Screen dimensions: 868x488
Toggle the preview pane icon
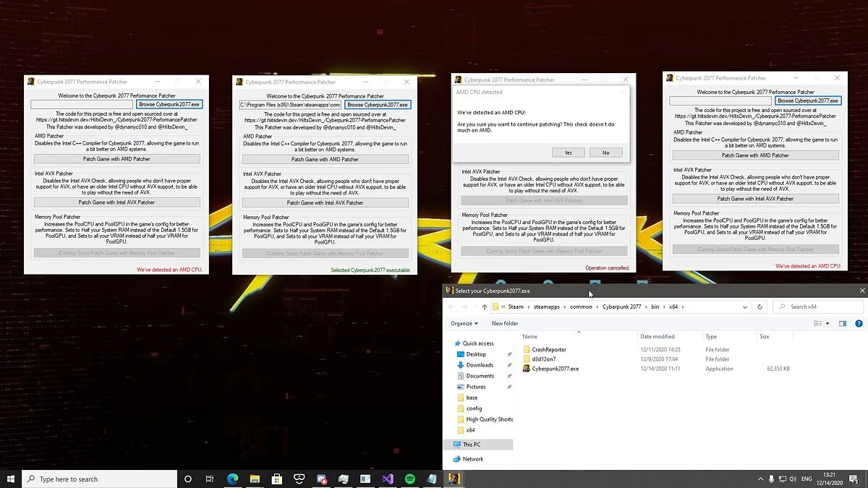(x=843, y=323)
